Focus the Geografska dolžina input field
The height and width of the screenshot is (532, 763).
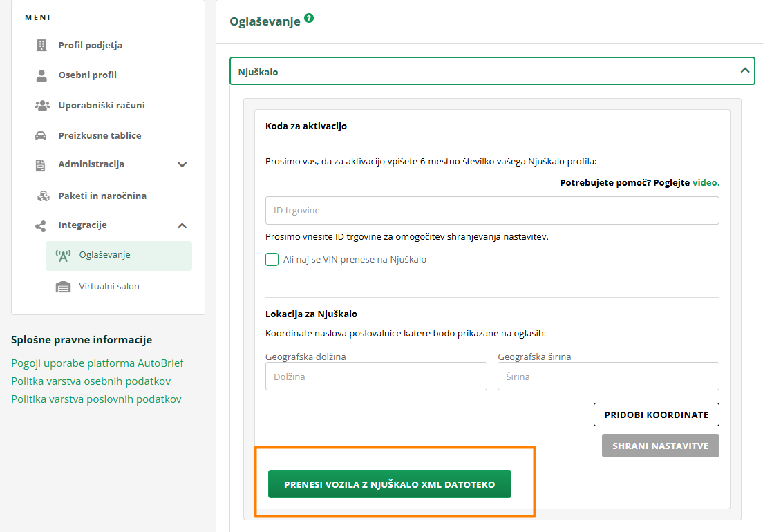coord(376,377)
